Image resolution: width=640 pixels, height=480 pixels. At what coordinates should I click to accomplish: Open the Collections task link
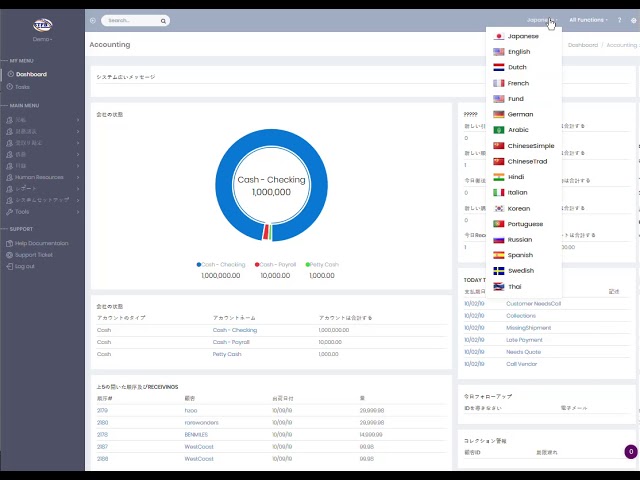click(521, 316)
